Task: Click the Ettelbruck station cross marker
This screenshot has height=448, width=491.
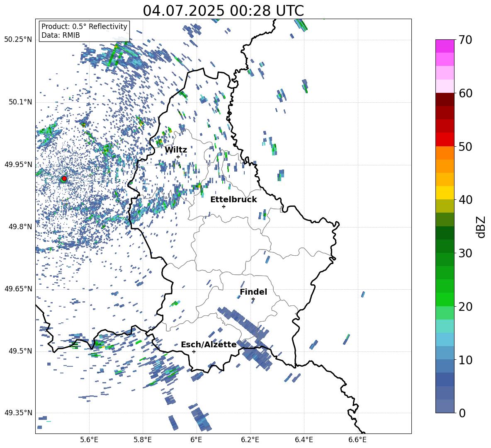Action: [224, 206]
